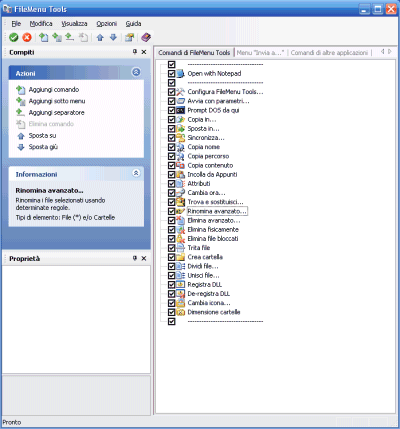
Task: Switch to Menu "Invia a..." tab
Action: pos(260,53)
